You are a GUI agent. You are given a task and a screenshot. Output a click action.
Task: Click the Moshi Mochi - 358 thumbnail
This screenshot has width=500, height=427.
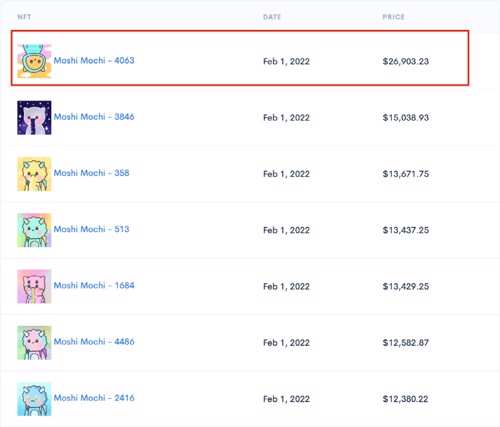[34, 174]
